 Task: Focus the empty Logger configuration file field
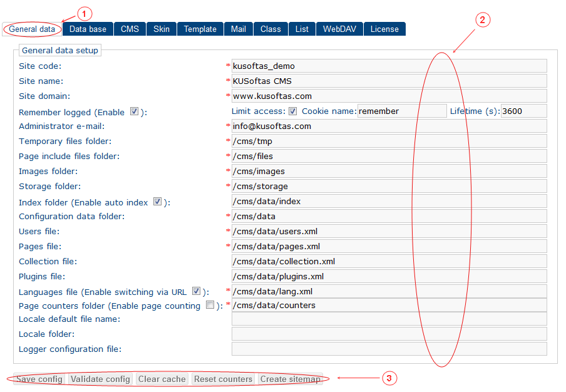point(389,349)
